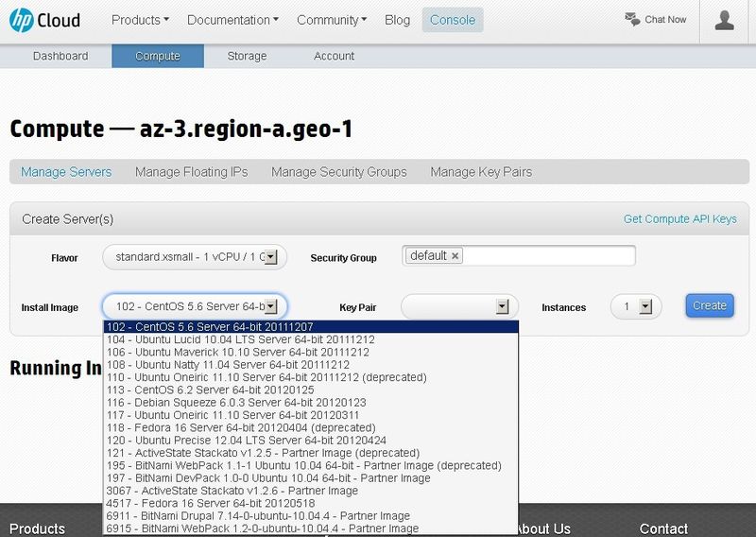Switch to the Storage tab
This screenshot has width=756, height=537.
(247, 56)
